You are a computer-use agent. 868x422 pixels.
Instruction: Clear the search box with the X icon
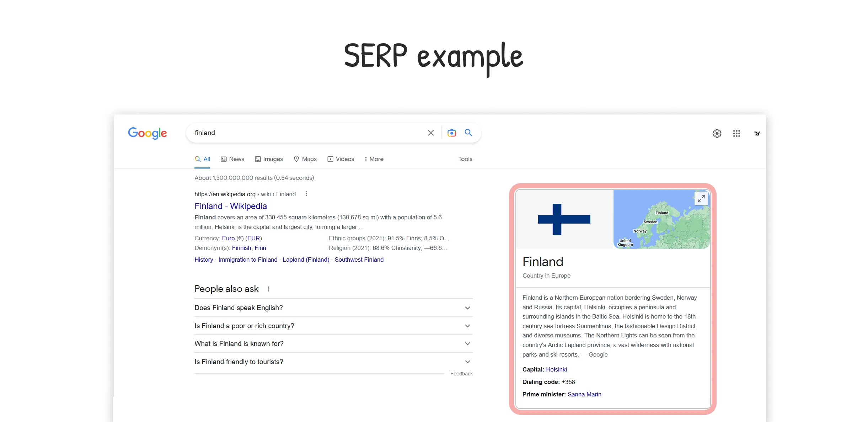[x=431, y=133]
